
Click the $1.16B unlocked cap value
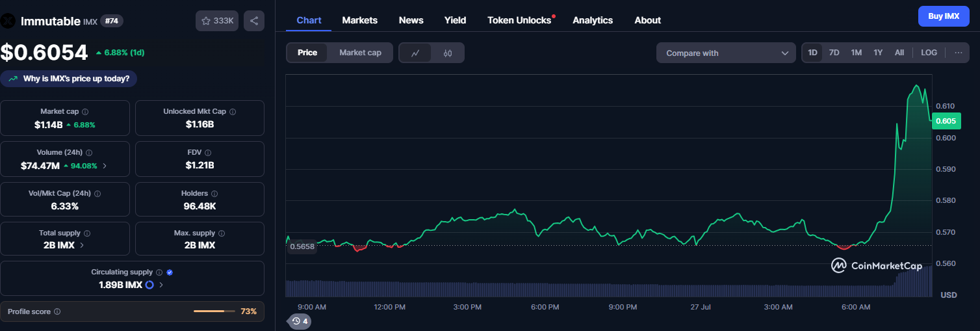[200, 124]
